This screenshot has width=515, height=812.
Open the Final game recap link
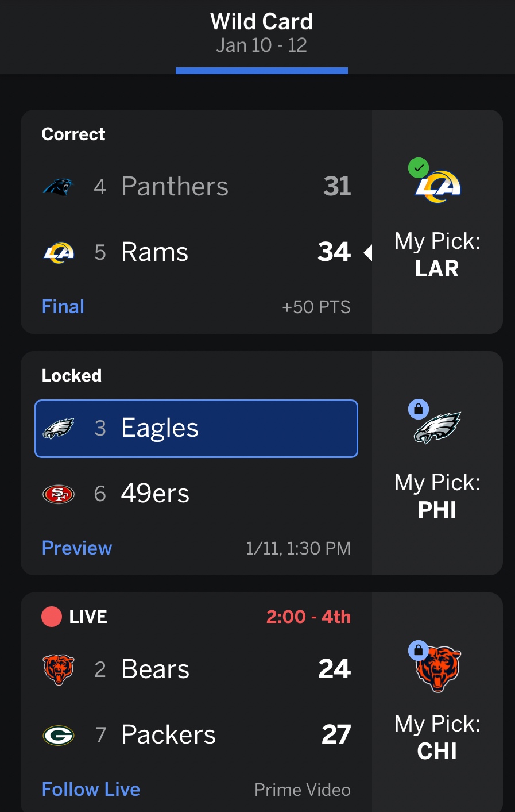click(63, 307)
